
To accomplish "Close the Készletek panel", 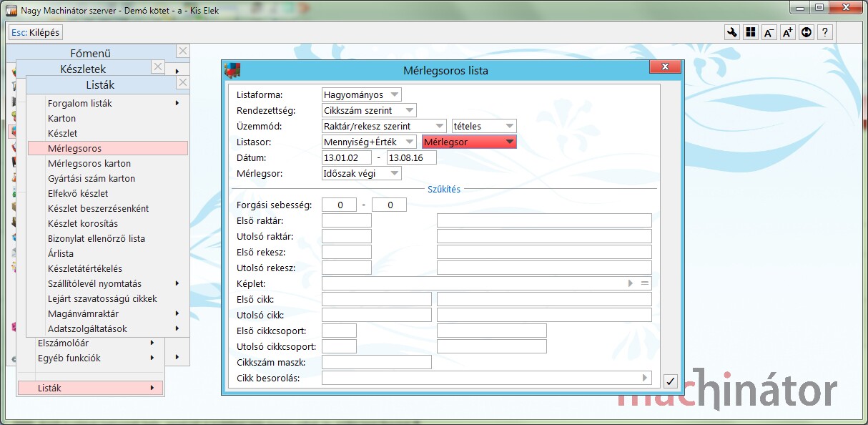I will pyautogui.click(x=158, y=67).
